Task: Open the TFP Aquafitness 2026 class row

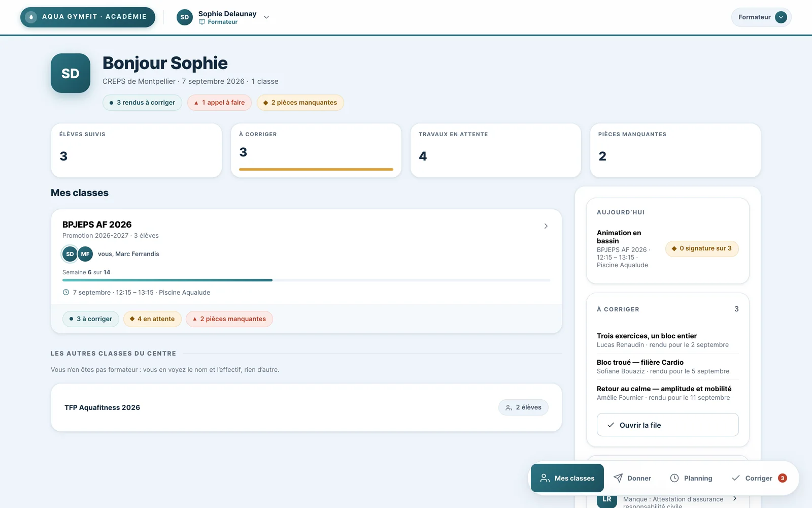Action: coord(307,407)
